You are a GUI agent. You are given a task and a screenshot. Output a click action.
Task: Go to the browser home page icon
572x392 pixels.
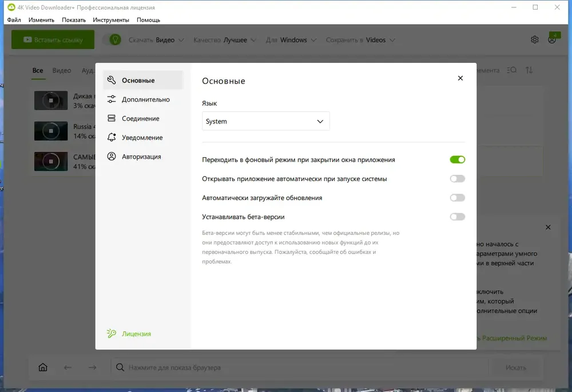[x=43, y=367]
